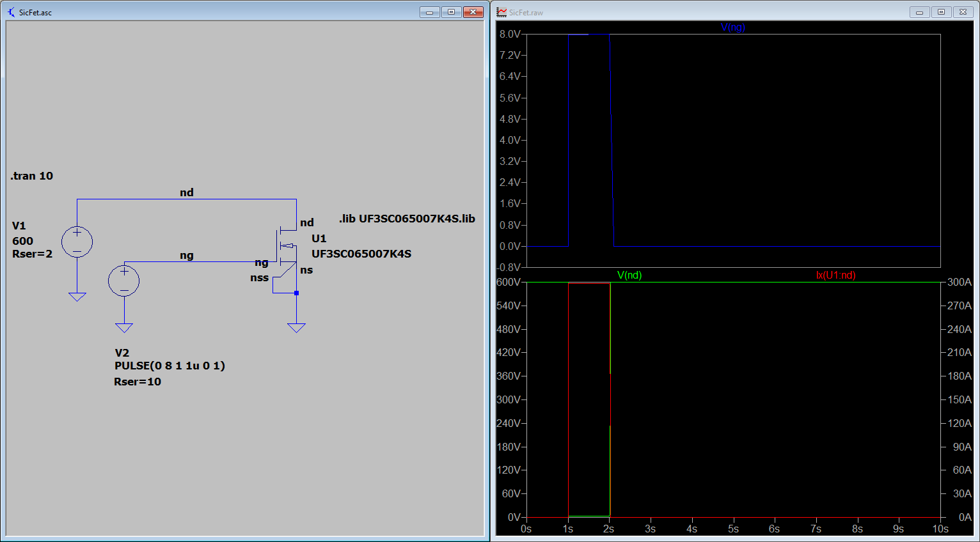The width and height of the screenshot is (980, 542).
Task: Click the V1 reference designator
Action: 19,226
